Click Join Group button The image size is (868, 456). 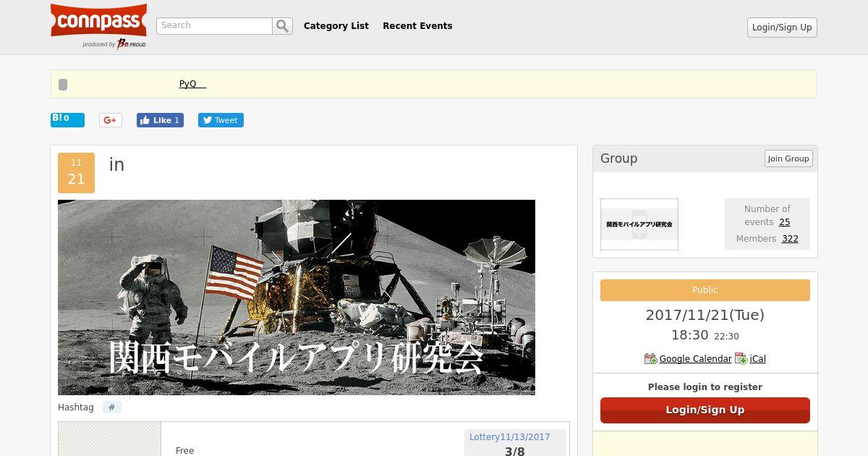[x=788, y=159]
